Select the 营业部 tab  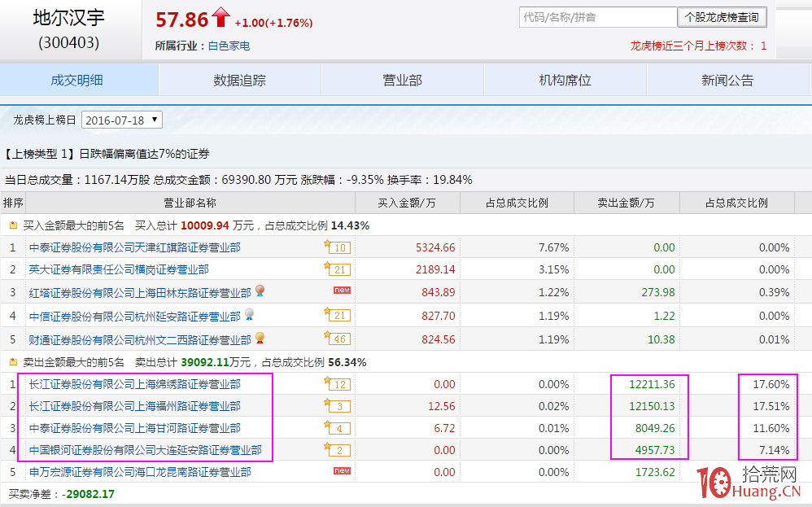coord(403,81)
